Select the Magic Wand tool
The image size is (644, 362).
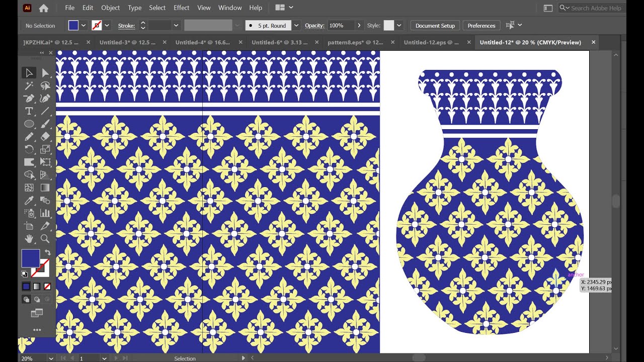click(29, 86)
